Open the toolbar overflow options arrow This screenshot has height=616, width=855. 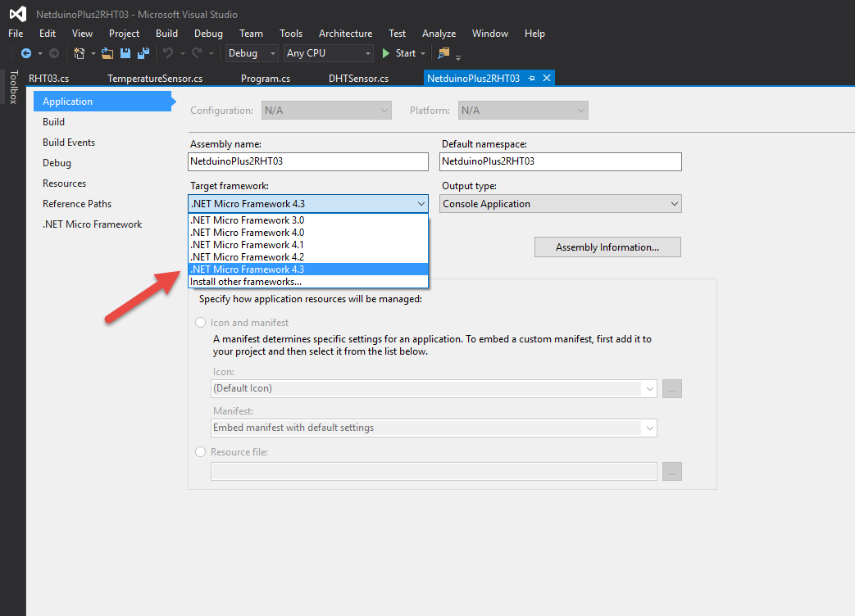tap(458, 57)
